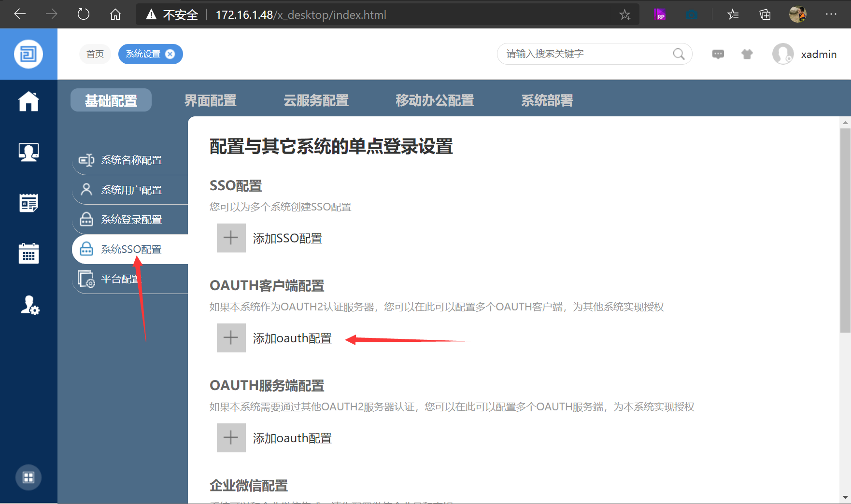Click plus button under OAUTH服务端配置
This screenshot has width=851, height=504.
pyautogui.click(x=231, y=438)
